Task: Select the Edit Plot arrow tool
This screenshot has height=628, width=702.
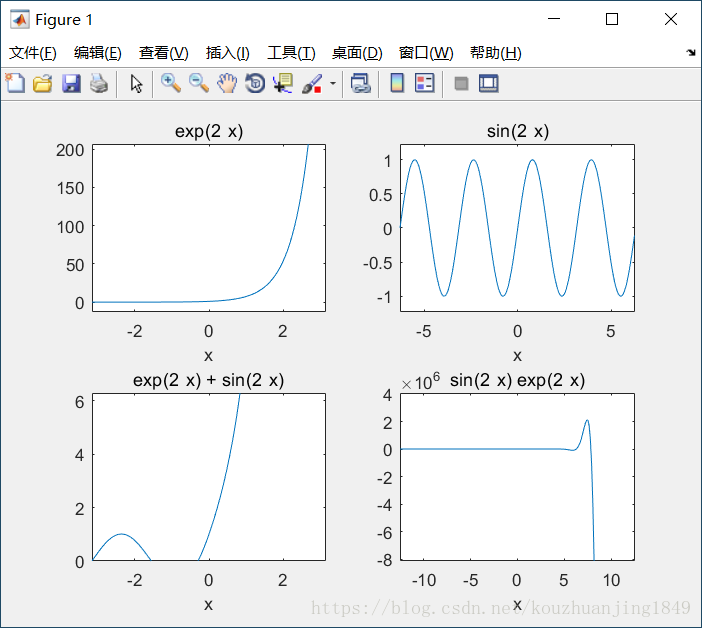Action: pyautogui.click(x=137, y=84)
